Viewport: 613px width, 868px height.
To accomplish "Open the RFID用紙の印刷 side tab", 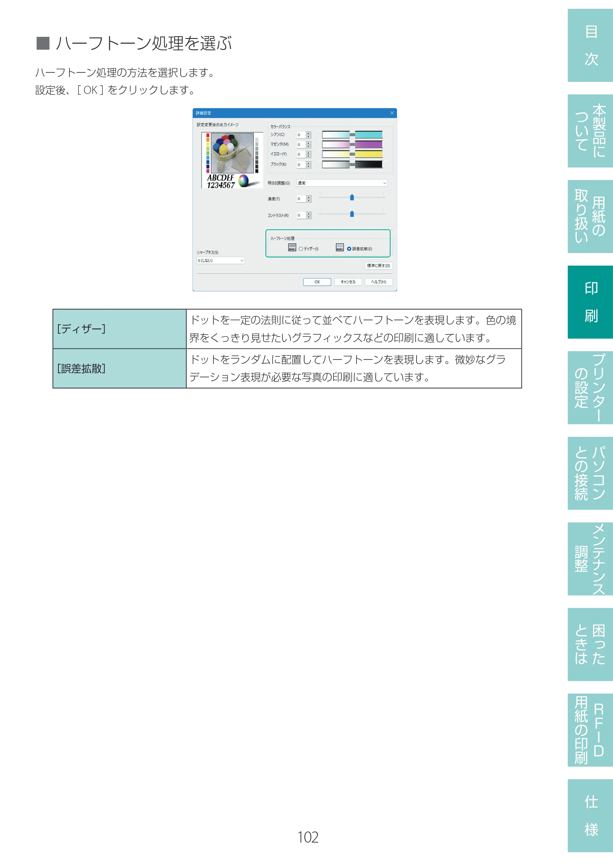I will 590,730.
